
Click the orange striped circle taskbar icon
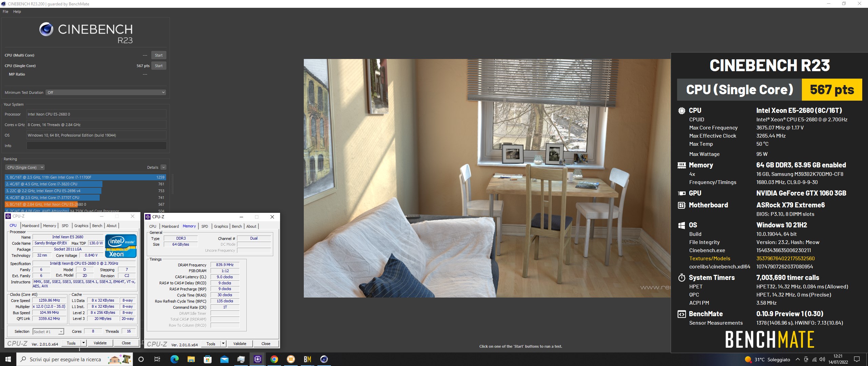291,359
